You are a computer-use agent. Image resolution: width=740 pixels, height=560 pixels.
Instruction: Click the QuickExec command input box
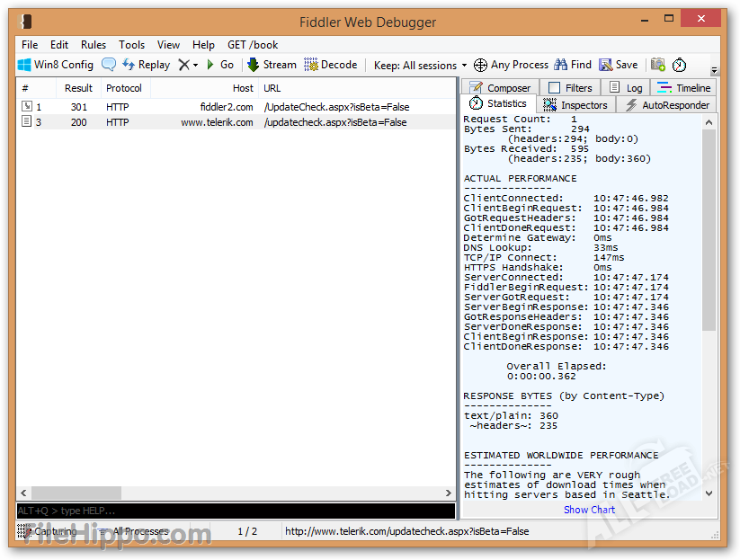(236, 511)
